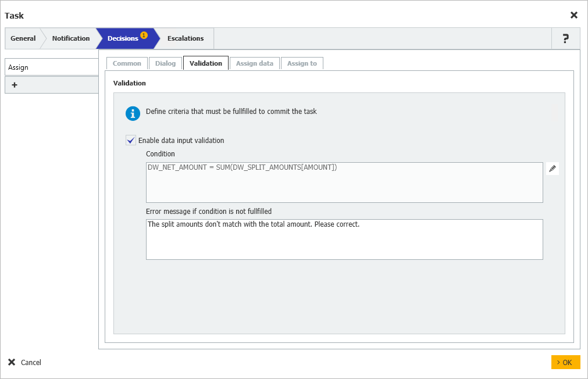Select the Decisions step
Image resolution: width=588 pixels, height=379 pixels.
(x=123, y=38)
